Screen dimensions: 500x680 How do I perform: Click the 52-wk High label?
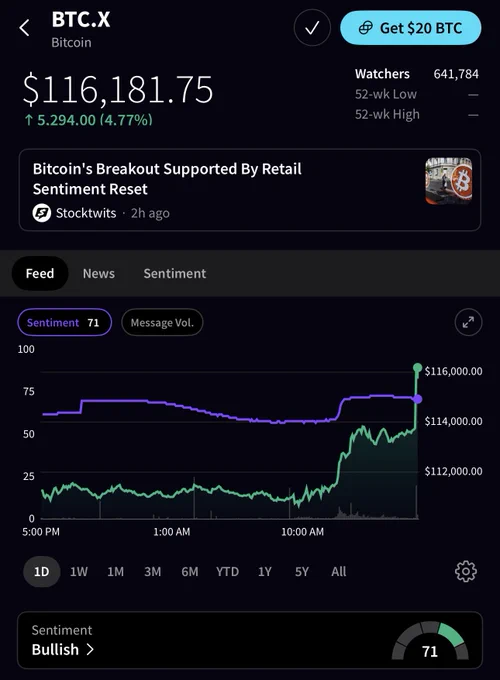[x=387, y=114]
